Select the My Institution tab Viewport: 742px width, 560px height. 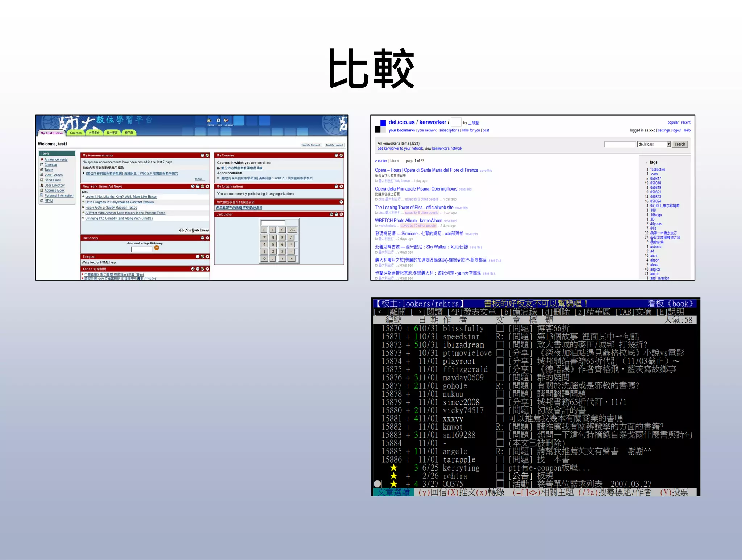coord(51,133)
